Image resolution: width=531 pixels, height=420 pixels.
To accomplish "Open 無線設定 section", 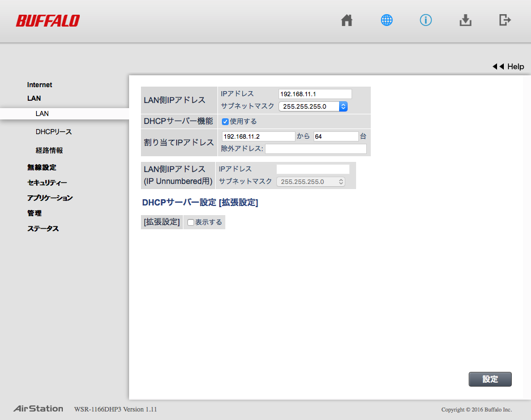I will [x=42, y=168].
